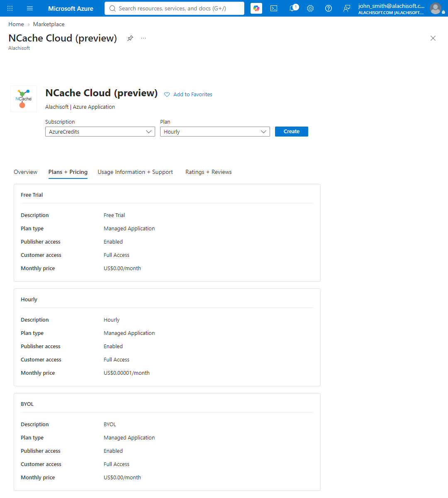Expand the Subscription AzureCredits dropdown
The height and width of the screenshot is (498, 448).
pos(100,132)
